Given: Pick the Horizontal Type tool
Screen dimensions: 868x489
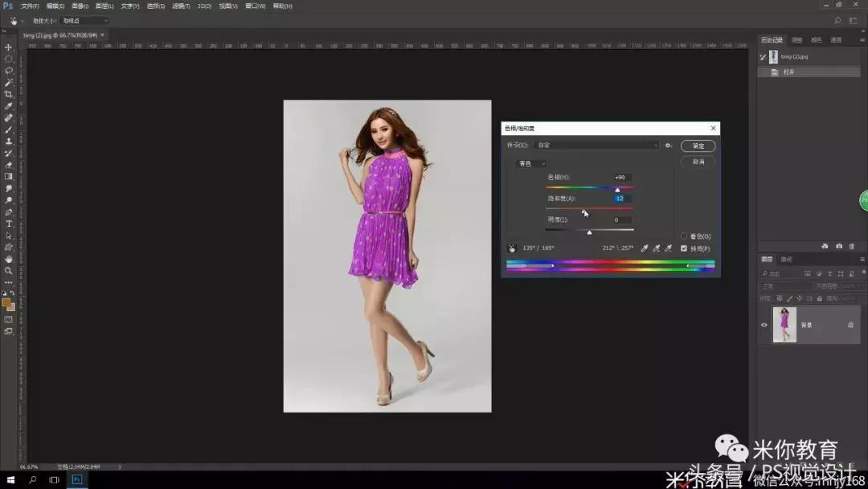Looking at the screenshot, I should 9,224.
